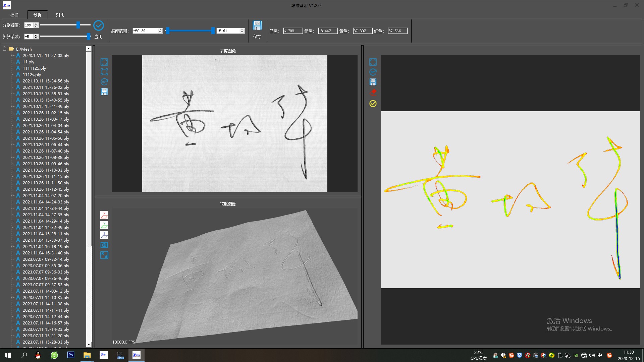Open File Explorer from the taskbar
This screenshot has width=644, height=362.
pyautogui.click(x=87, y=355)
